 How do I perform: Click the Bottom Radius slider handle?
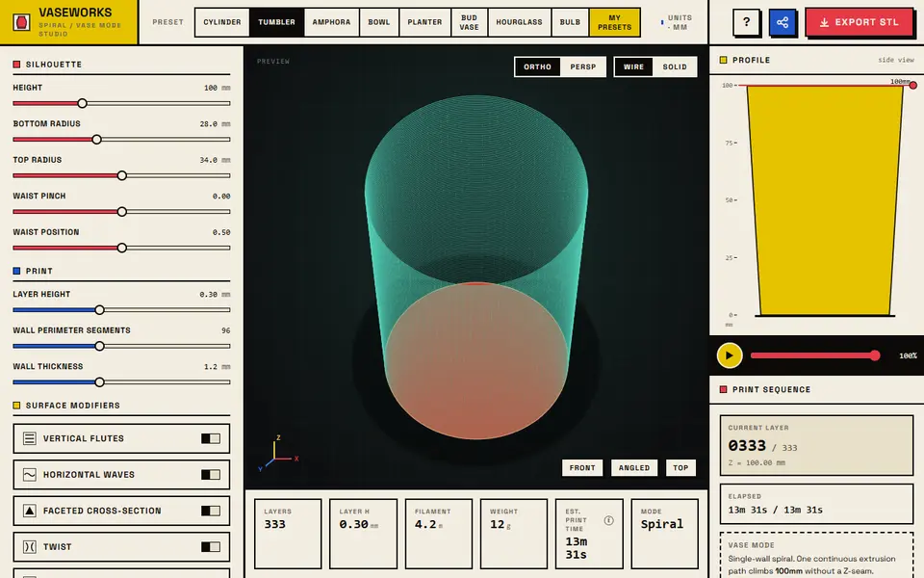click(96, 139)
